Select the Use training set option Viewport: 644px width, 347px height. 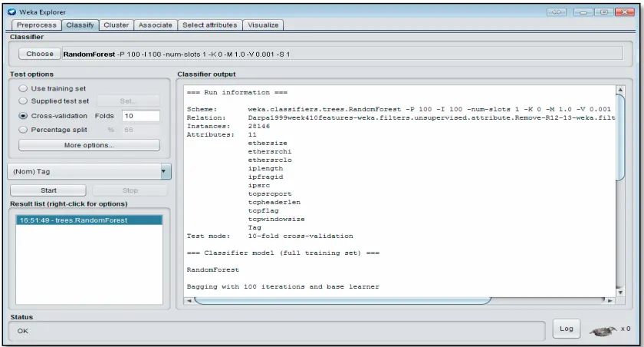tap(23, 88)
